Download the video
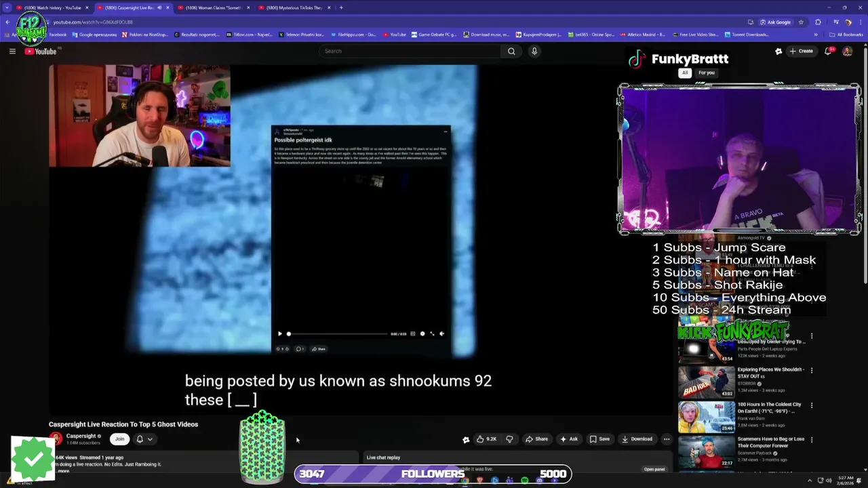Image resolution: width=868 pixels, height=488 pixels. coord(637,439)
